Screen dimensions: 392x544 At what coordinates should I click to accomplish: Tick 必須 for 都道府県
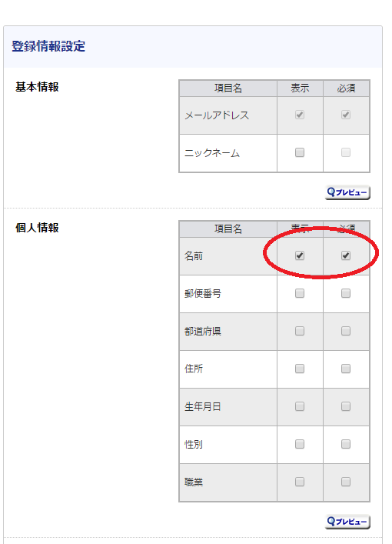click(346, 331)
